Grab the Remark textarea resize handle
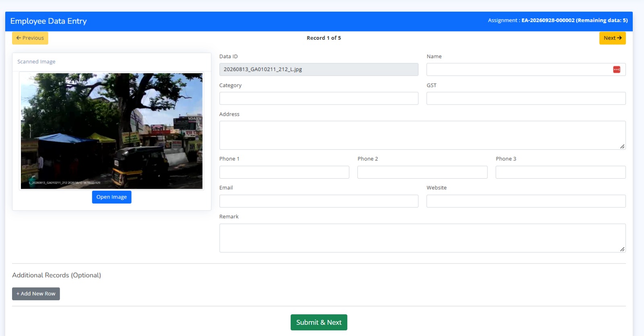 (622, 249)
